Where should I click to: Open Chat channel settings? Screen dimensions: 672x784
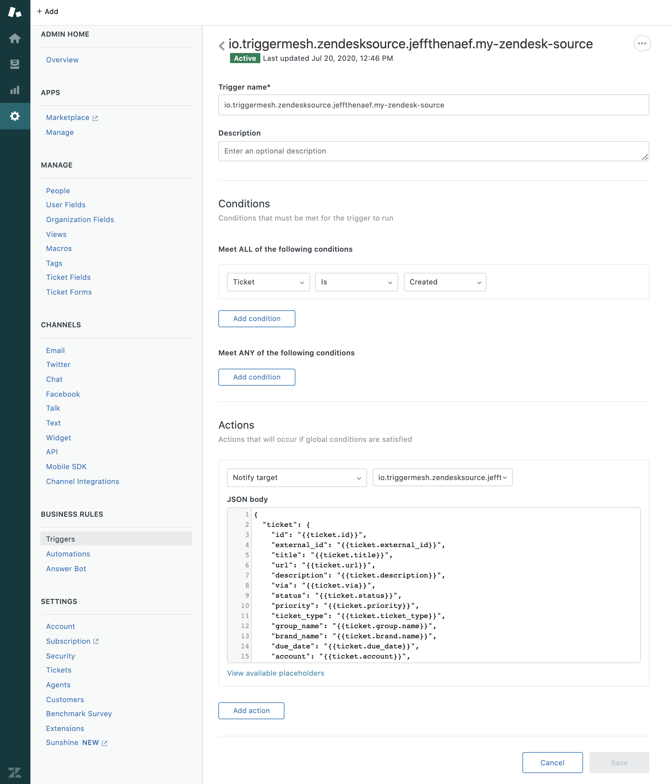[54, 380]
